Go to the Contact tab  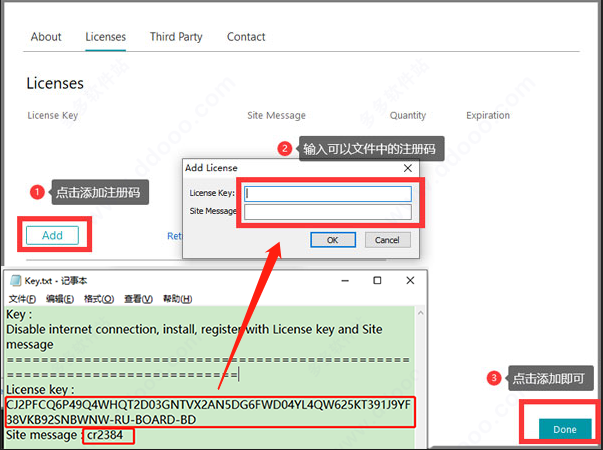click(x=246, y=37)
